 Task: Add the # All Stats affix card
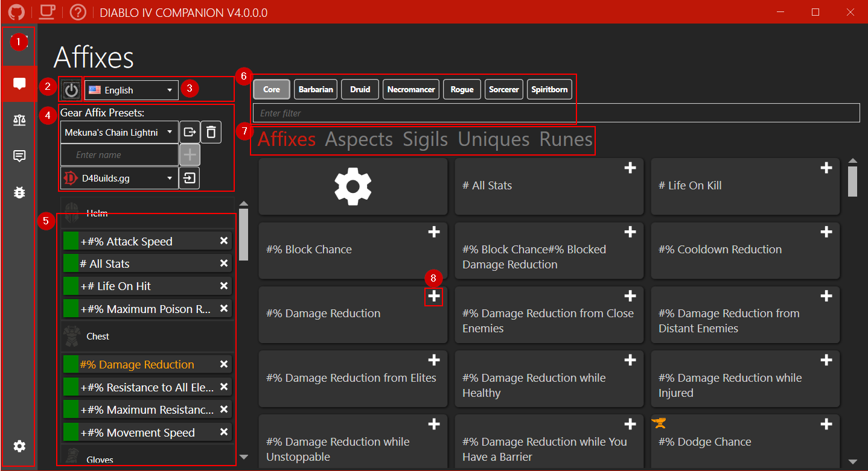click(x=630, y=168)
